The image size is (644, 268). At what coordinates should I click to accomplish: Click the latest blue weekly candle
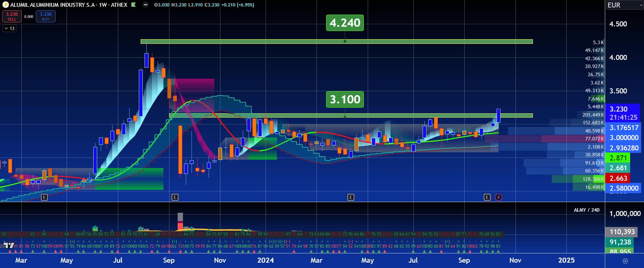tap(498, 115)
